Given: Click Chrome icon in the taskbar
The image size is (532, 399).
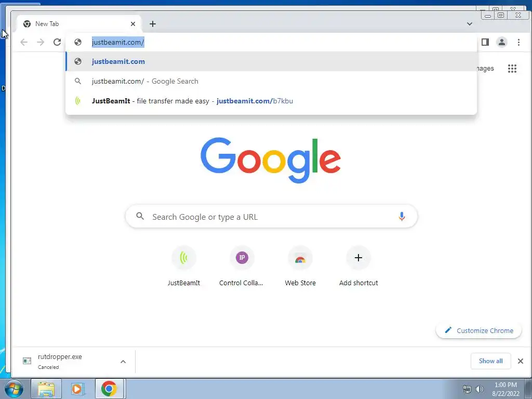Looking at the screenshot, I should (109, 389).
